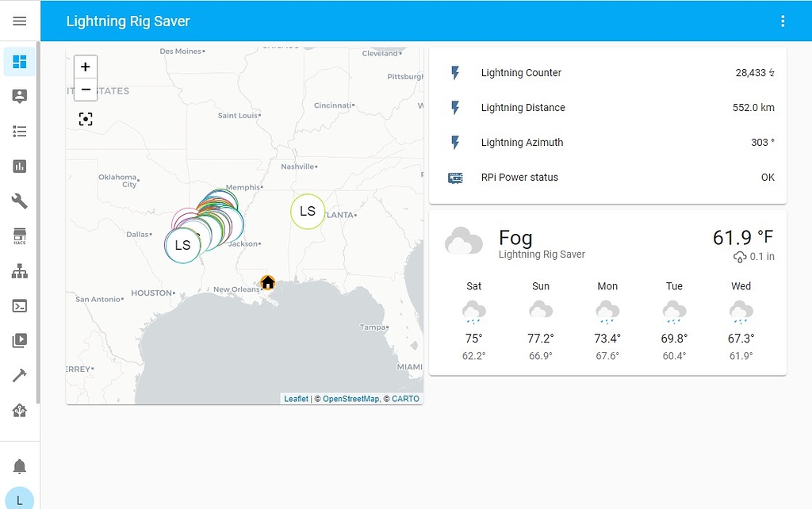Viewport: 812px width, 509px height.
Task: Open the three-dot overflow menu
Action: 783,21
